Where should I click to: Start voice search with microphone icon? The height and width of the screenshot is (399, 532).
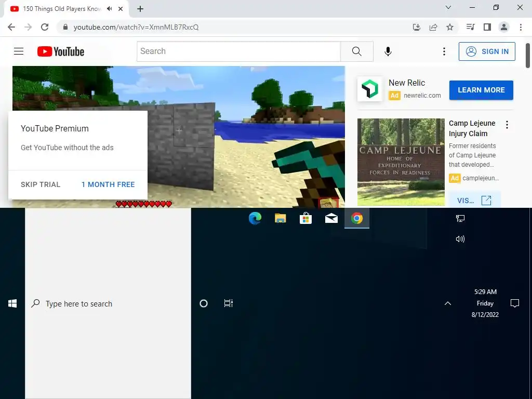click(x=388, y=51)
